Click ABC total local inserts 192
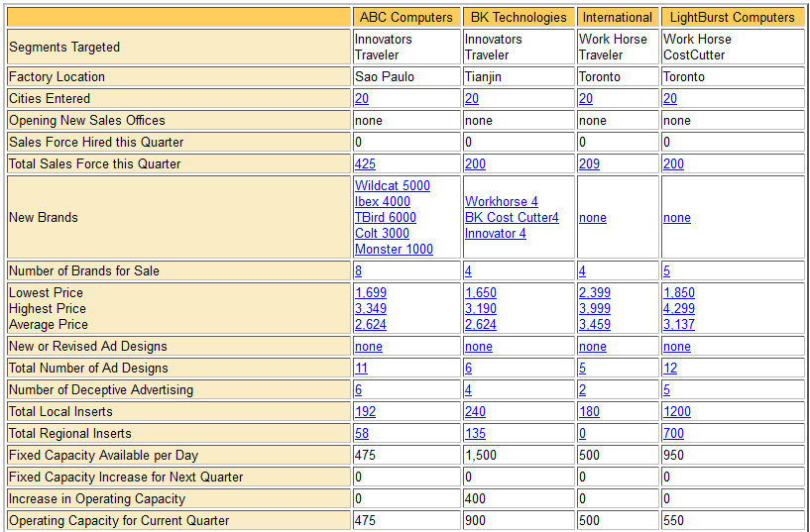Screen dimensions: 810x532 coord(365,412)
